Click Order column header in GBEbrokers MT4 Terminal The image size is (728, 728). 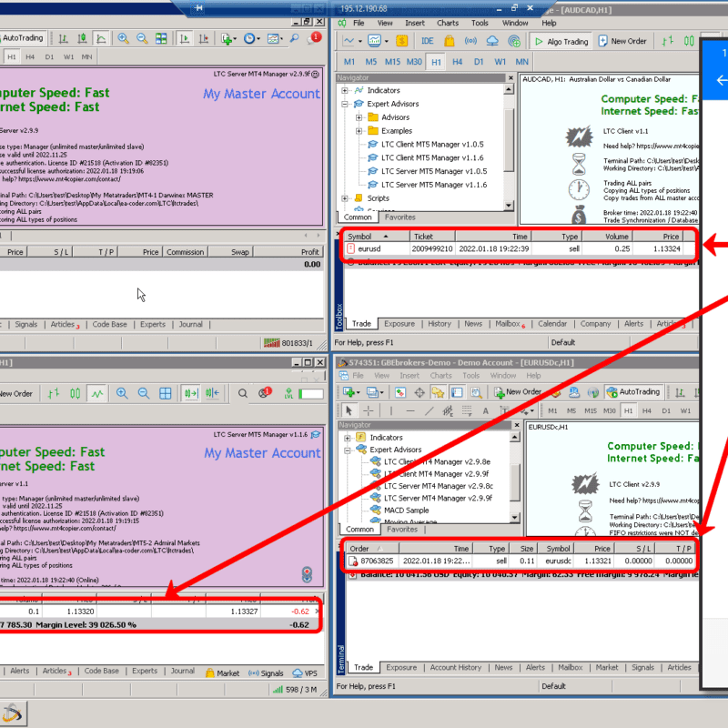[372, 549]
